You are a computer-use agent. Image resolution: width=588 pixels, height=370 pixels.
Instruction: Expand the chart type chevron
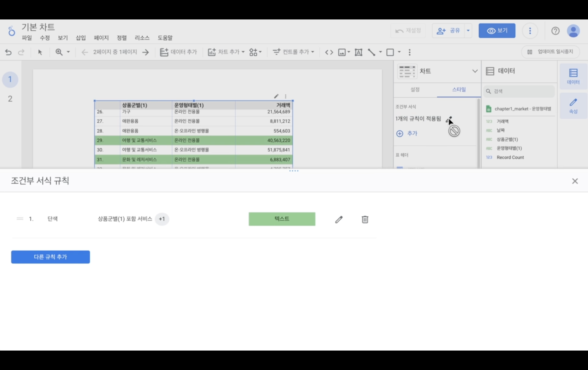(475, 71)
